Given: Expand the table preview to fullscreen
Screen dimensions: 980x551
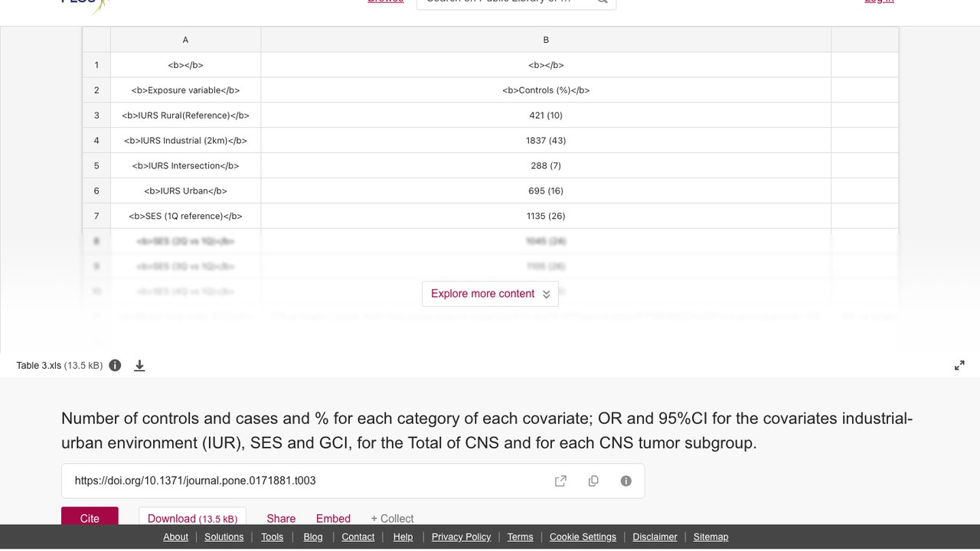Looking at the screenshot, I should click(959, 366).
